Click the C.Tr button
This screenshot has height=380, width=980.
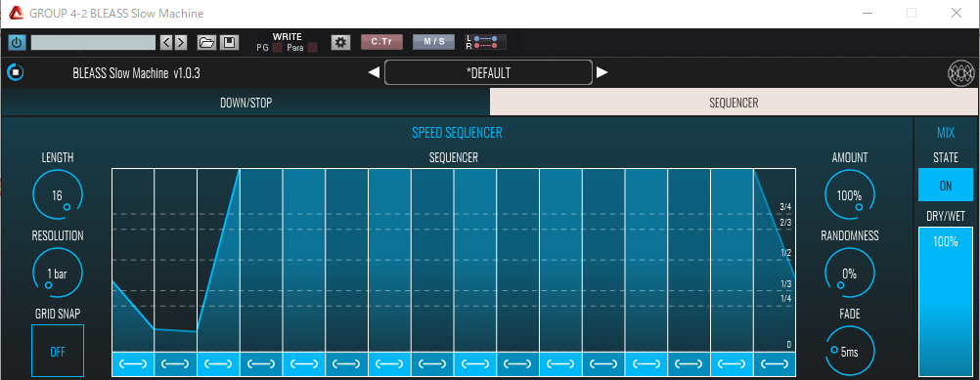[x=381, y=42]
